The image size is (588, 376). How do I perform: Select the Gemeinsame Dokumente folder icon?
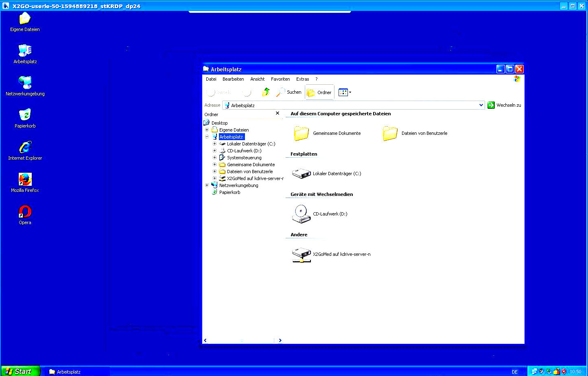click(302, 133)
